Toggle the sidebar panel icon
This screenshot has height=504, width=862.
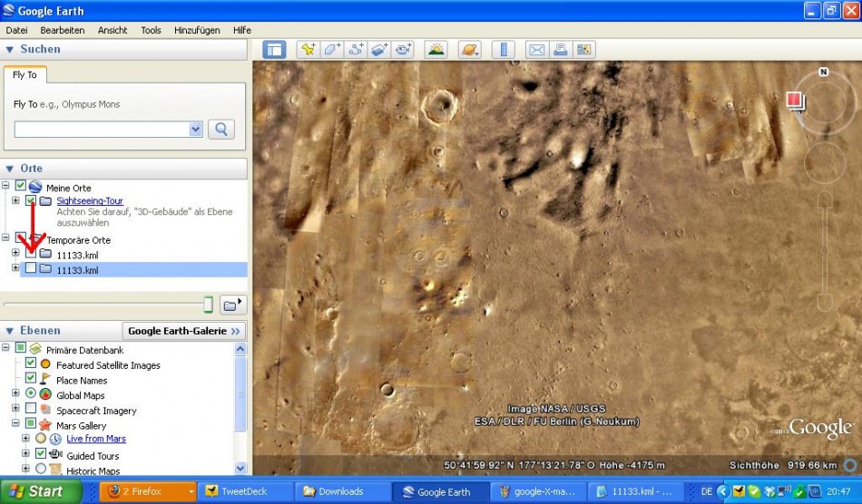click(x=274, y=50)
